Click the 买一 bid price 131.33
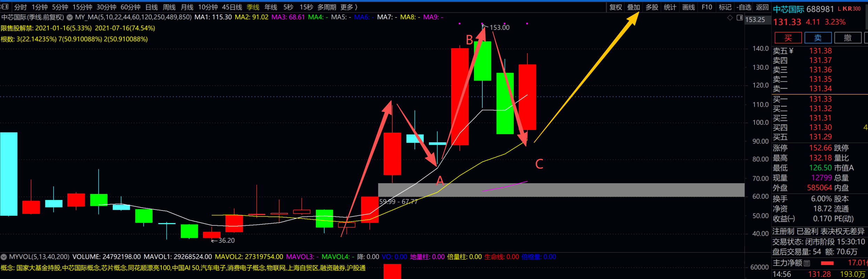 tap(821, 99)
